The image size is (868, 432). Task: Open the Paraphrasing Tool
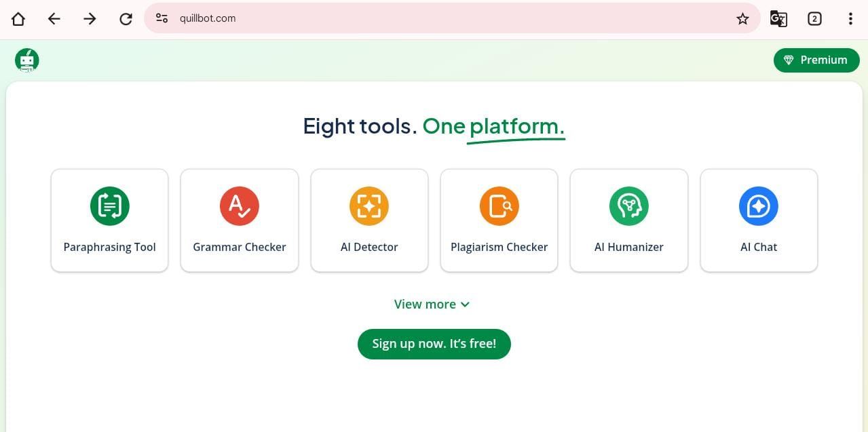pyautogui.click(x=109, y=220)
